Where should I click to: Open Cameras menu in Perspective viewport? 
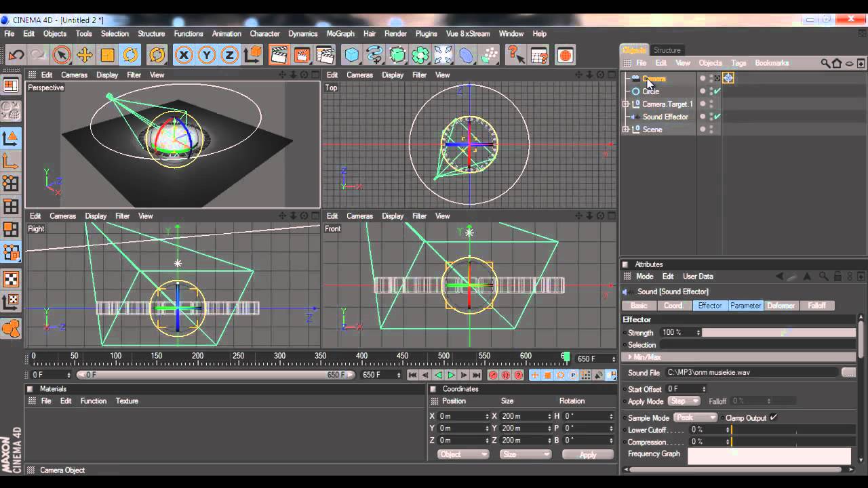coord(74,75)
